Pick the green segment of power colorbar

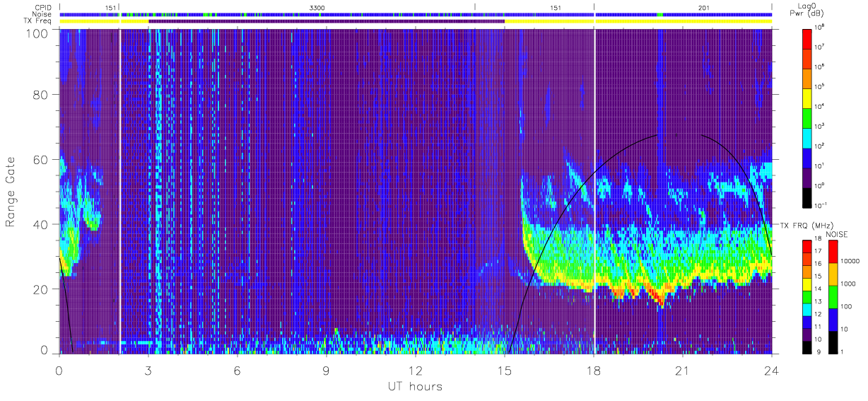tap(808, 117)
